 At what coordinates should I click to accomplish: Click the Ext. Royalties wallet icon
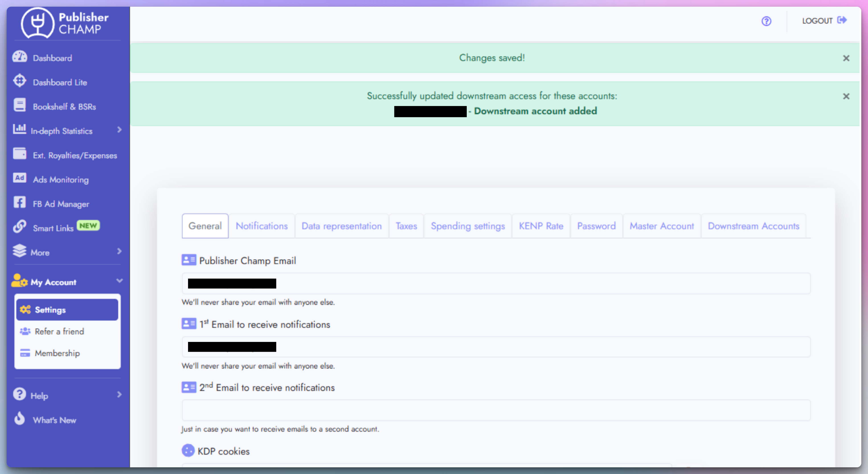20,154
